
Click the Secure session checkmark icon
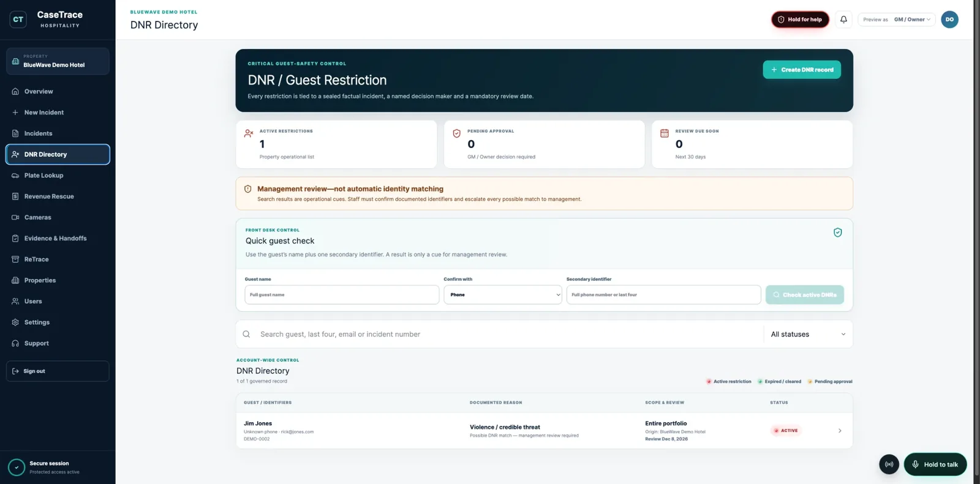coord(17,467)
